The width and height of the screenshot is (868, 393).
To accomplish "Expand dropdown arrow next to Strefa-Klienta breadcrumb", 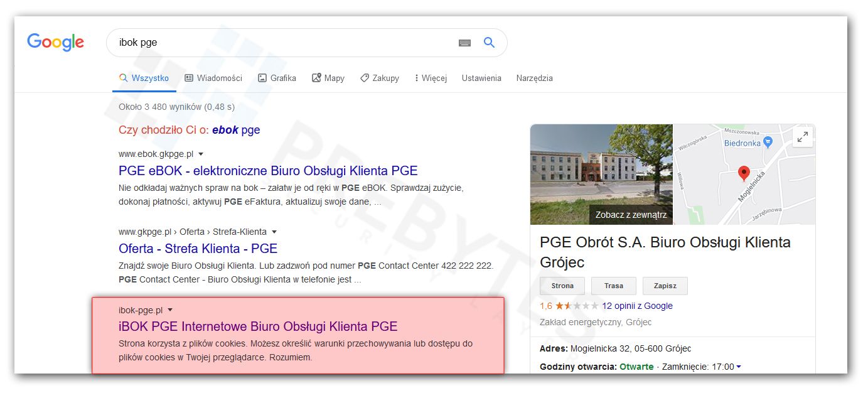I will click(274, 232).
